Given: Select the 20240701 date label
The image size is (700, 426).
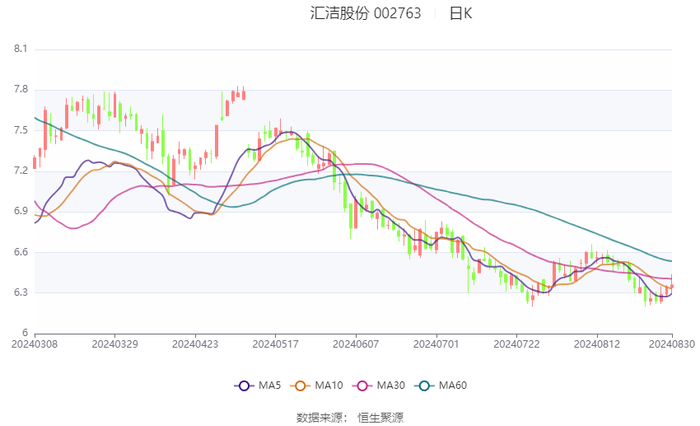Looking at the screenshot, I should pos(435,345).
